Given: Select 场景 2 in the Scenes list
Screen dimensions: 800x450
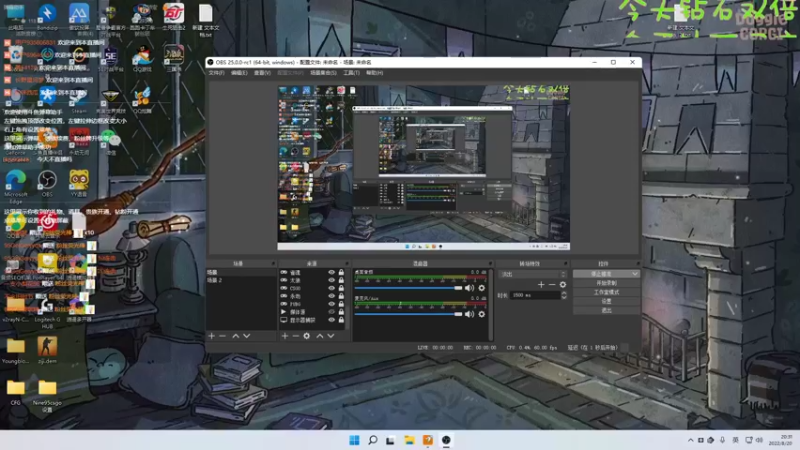Looking at the screenshot, I should pos(241,281).
